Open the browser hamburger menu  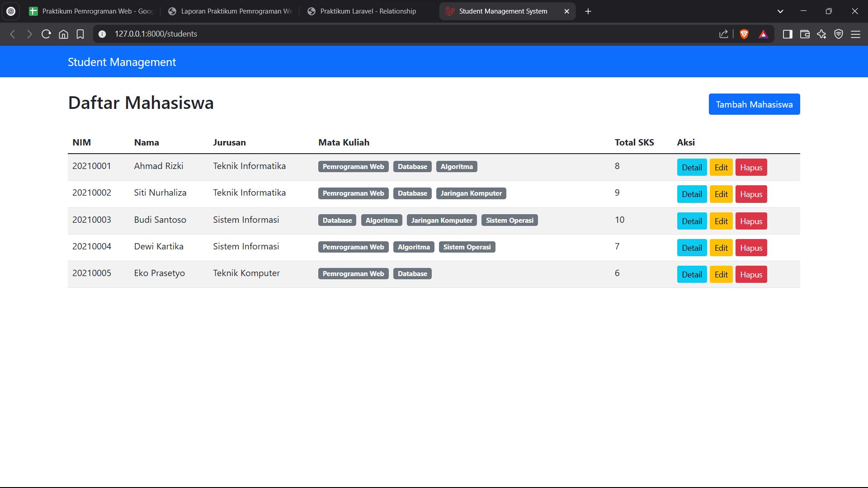click(x=855, y=34)
